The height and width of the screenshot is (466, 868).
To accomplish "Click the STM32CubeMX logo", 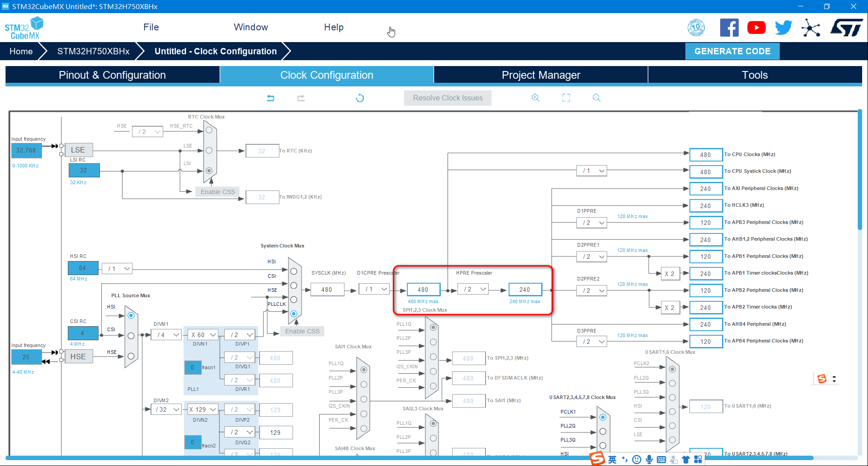I will [x=24, y=28].
